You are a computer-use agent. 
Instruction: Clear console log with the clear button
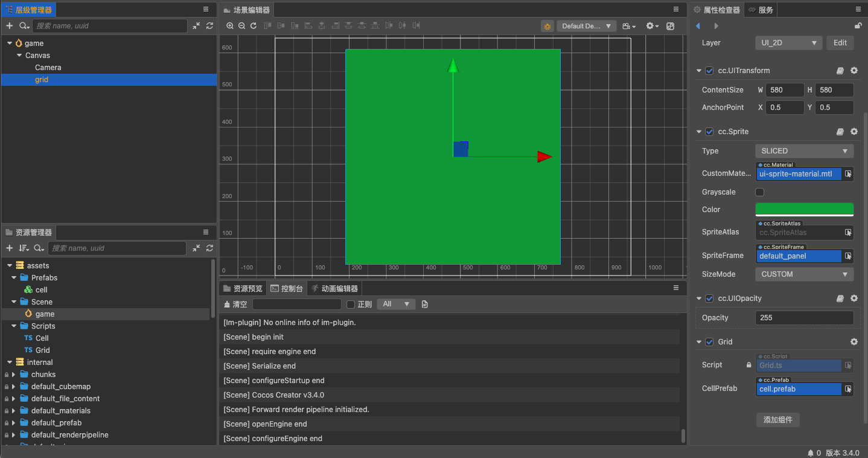point(235,305)
